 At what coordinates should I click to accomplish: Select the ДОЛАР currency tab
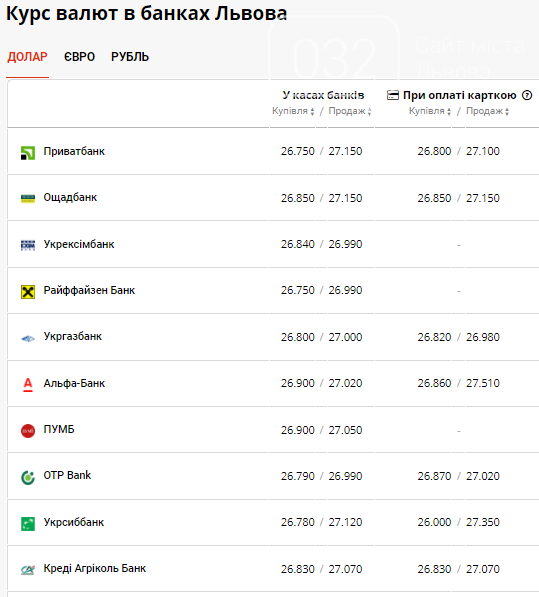[x=27, y=57]
